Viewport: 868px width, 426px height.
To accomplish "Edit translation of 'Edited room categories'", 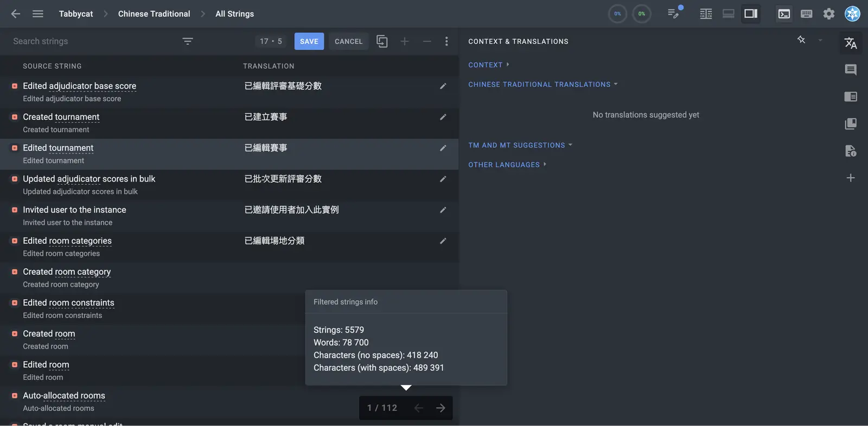I will coord(443,241).
